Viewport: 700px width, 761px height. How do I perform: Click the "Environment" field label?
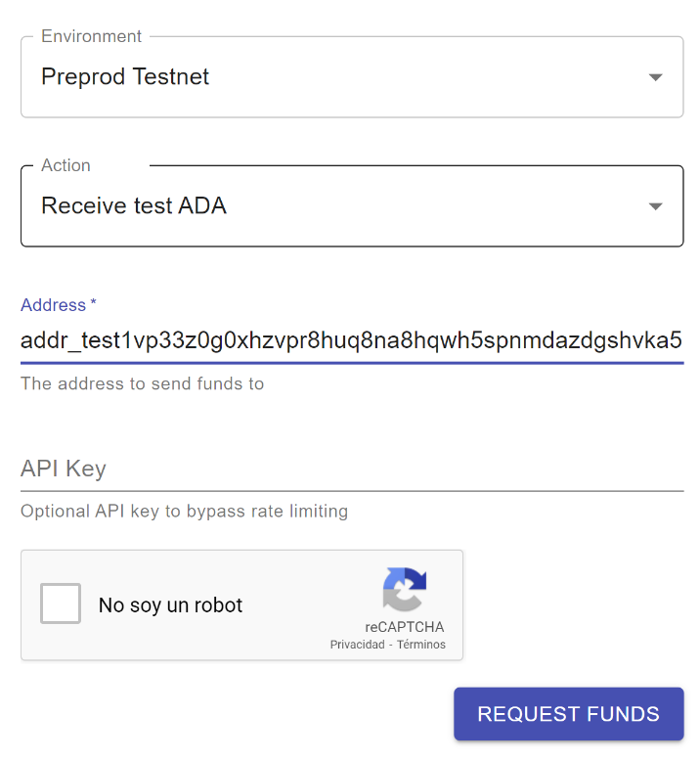[x=91, y=36]
